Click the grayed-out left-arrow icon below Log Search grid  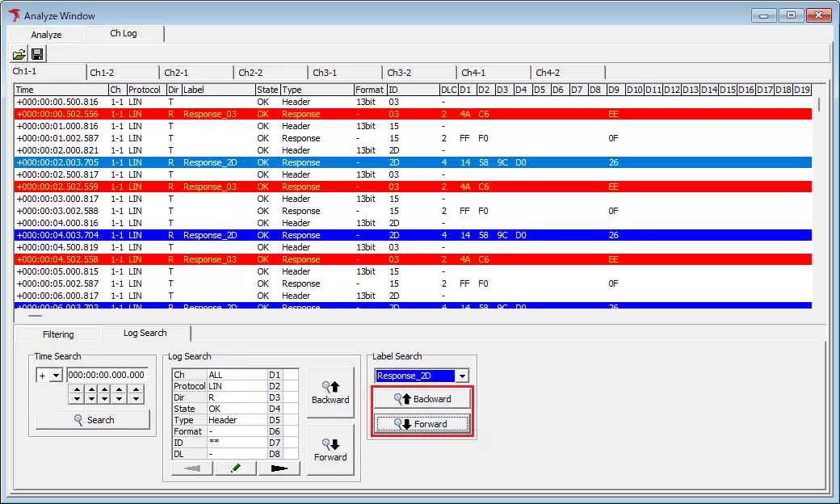pyautogui.click(x=192, y=468)
